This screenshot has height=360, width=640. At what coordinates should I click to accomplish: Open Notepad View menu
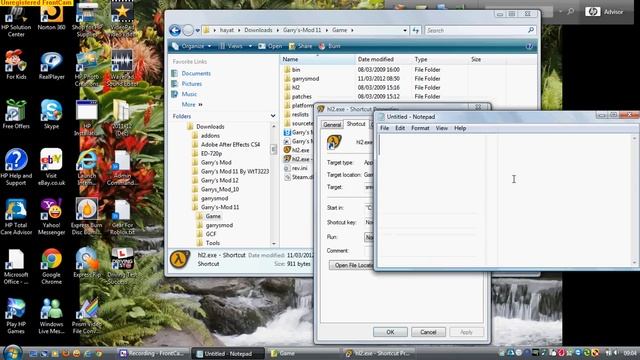pyautogui.click(x=442, y=128)
